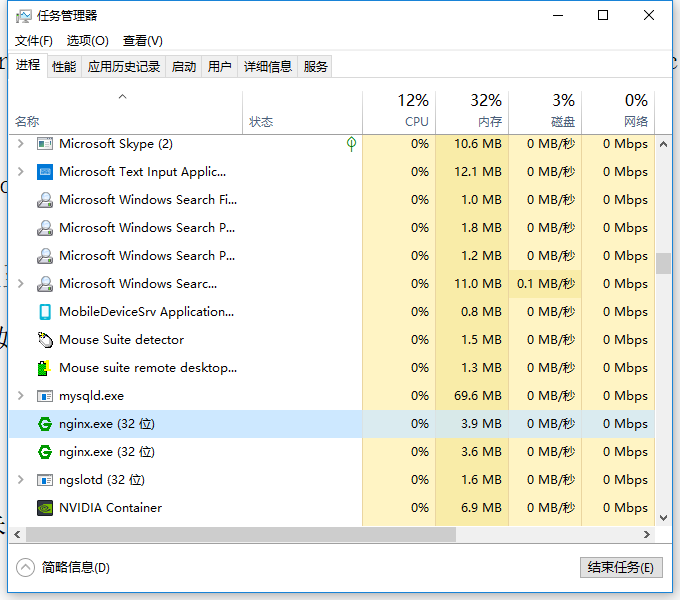Screen dimensions: 680x600
Task: Select the Microsoft Windows Search P... row using 1.2 MB
Action: [x=332, y=256]
